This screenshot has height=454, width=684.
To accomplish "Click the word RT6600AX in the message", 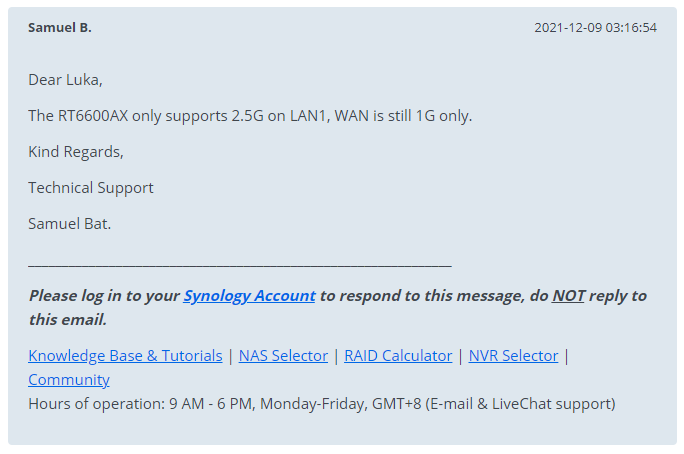I will coord(93,116).
